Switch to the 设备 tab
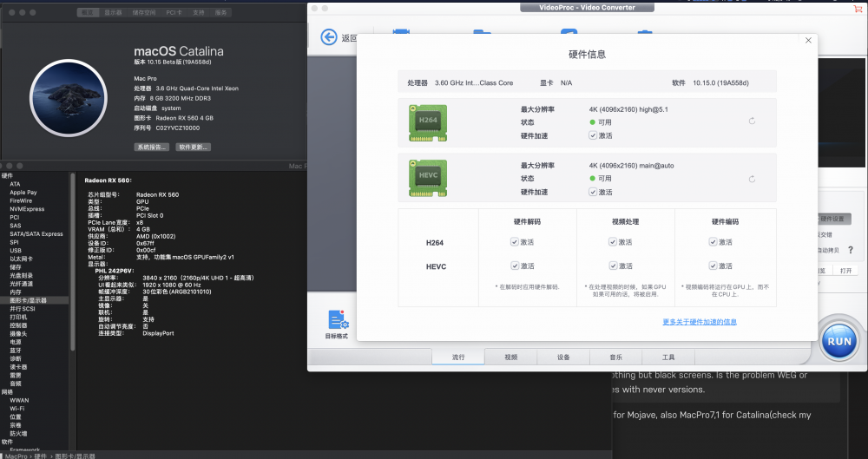This screenshot has height=459, width=868. pyautogui.click(x=563, y=357)
